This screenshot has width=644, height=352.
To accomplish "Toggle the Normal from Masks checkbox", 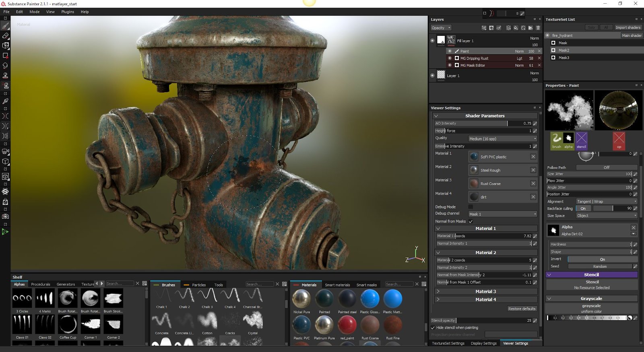I will pos(471,221).
